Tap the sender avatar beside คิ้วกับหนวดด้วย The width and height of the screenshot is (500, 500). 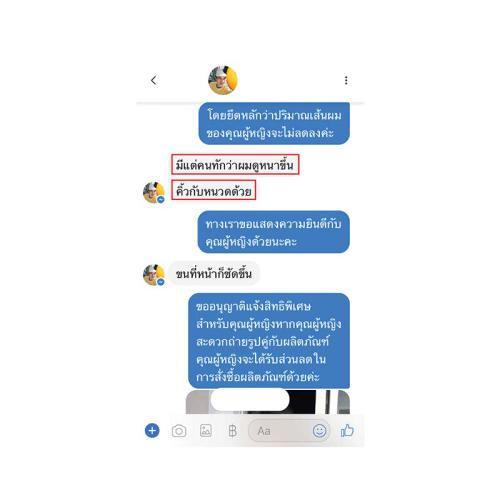pyautogui.click(x=154, y=192)
